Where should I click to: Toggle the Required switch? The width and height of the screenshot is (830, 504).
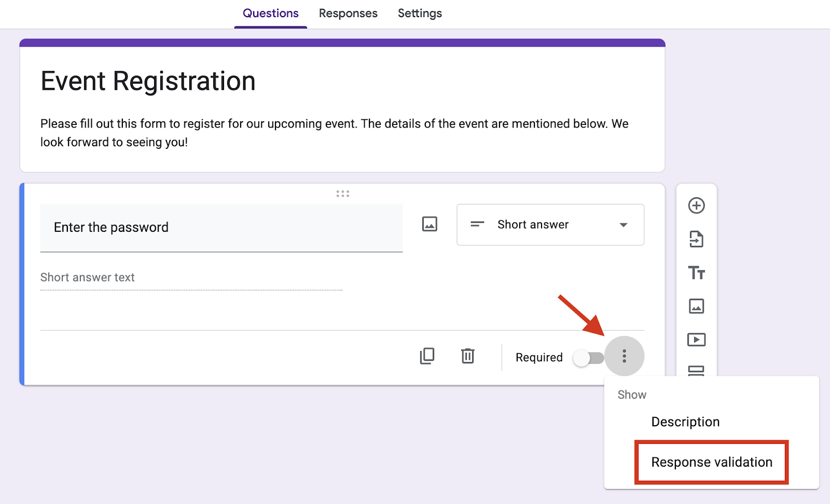pos(588,358)
